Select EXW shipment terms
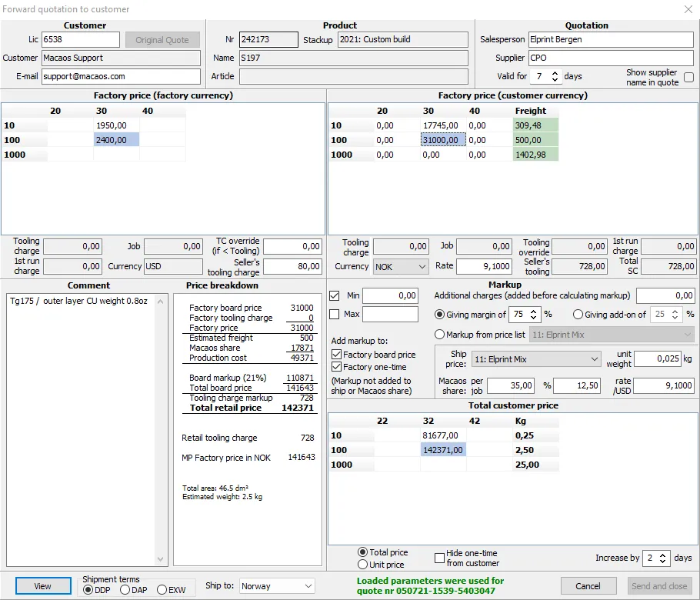Image resolution: width=700 pixels, height=600 pixels. click(x=161, y=590)
